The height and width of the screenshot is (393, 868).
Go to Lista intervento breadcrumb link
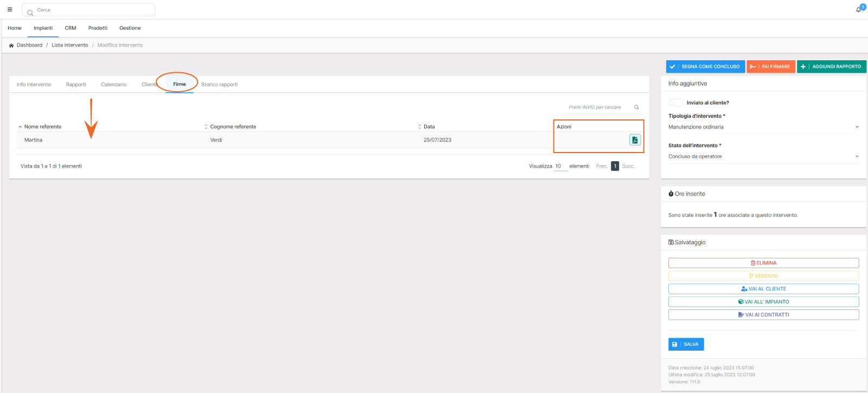(69, 46)
